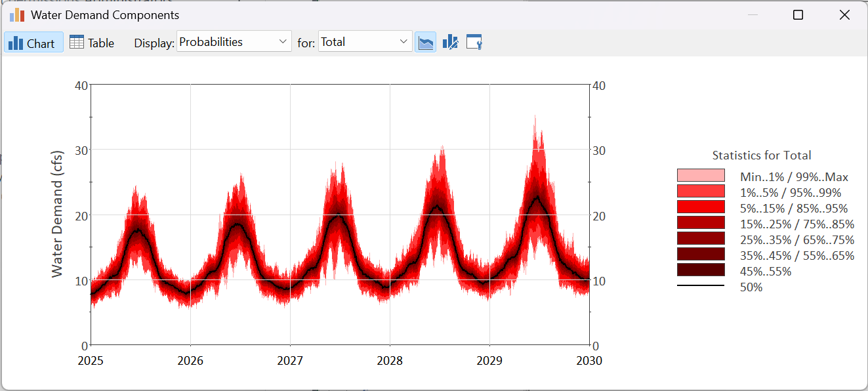The width and height of the screenshot is (868, 391).
Task: Close the Water Demand Components window
Action: pos(844,15)
